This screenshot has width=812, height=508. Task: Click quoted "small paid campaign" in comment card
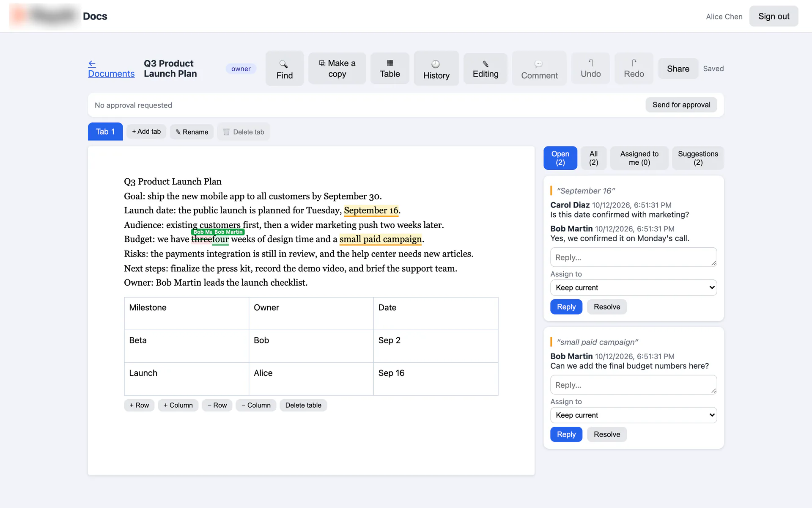597,342
